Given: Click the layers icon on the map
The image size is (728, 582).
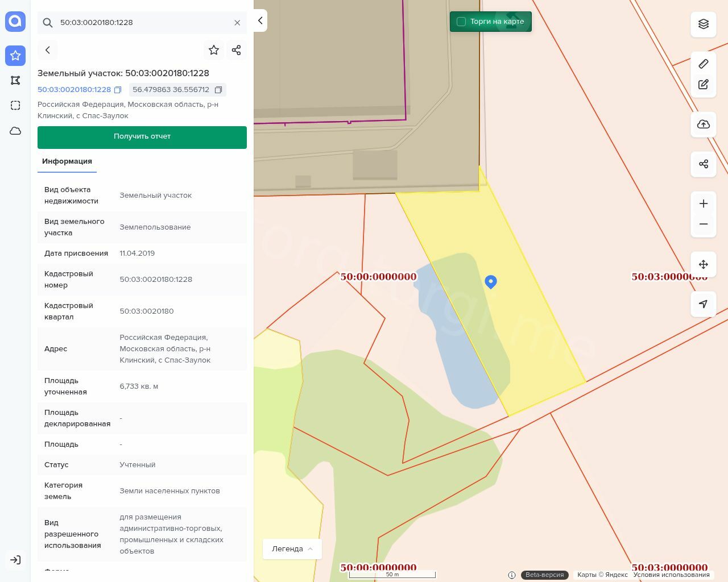Looking at the screenshot, I should tap(704, 24).
